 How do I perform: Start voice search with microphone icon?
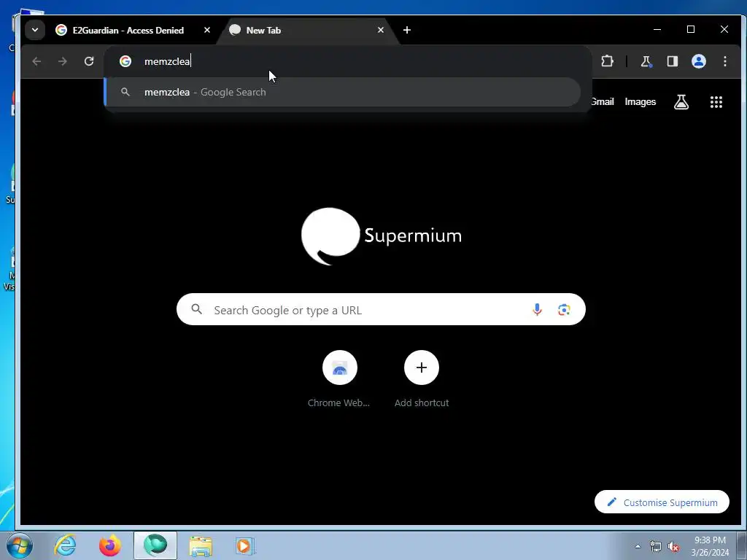(537, 309)
